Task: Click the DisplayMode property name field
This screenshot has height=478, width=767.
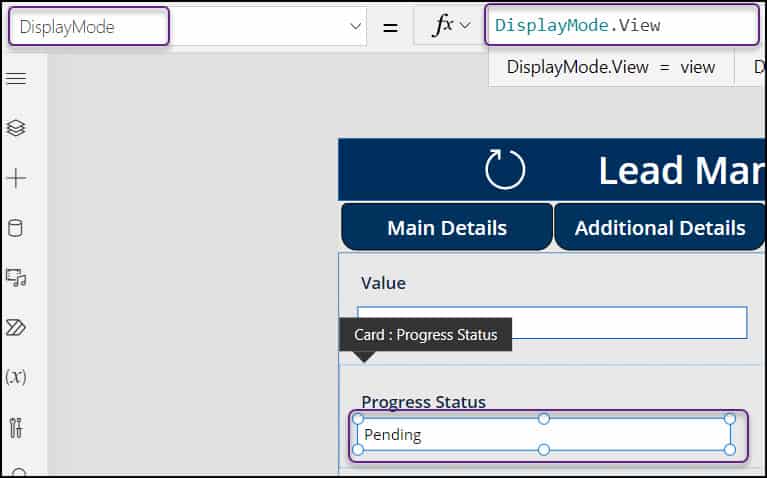Action: (89, 26)
